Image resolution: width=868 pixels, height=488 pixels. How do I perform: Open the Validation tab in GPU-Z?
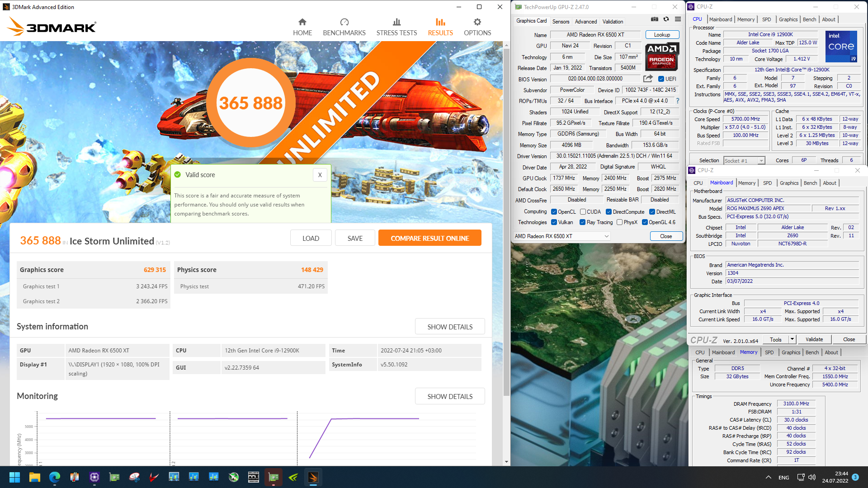tap(613, 22)
